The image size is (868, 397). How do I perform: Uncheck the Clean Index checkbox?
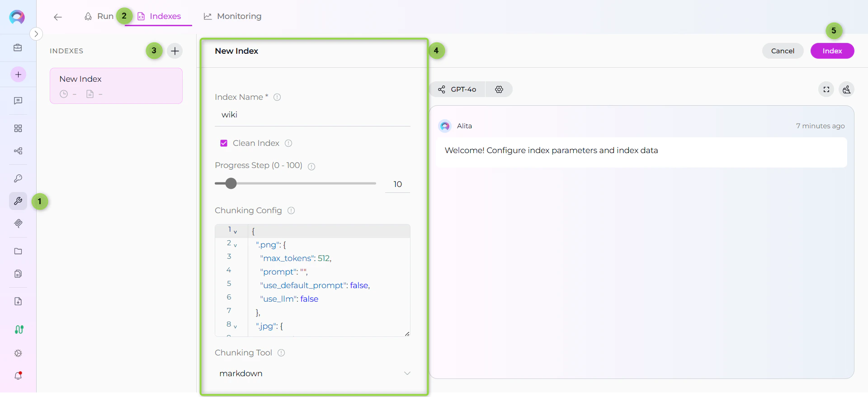pyautogui.click(x=224, y=143)
